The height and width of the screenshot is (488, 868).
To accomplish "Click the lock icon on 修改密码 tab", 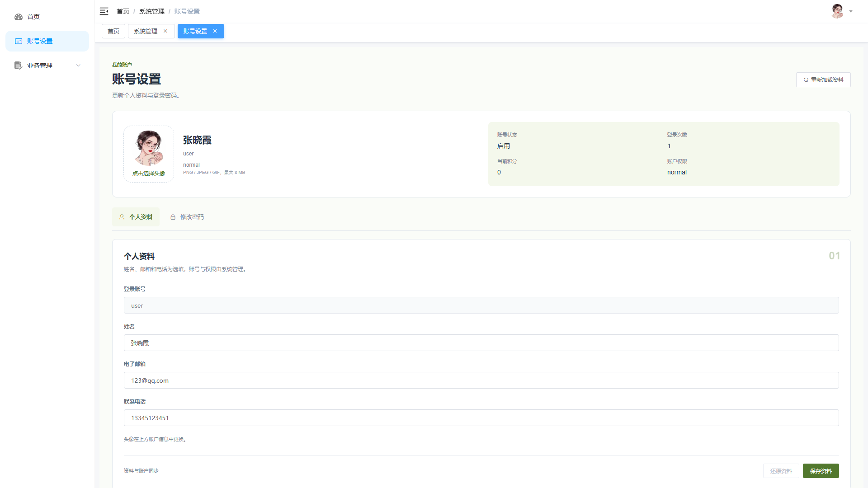I will click(x=173, y=217).
